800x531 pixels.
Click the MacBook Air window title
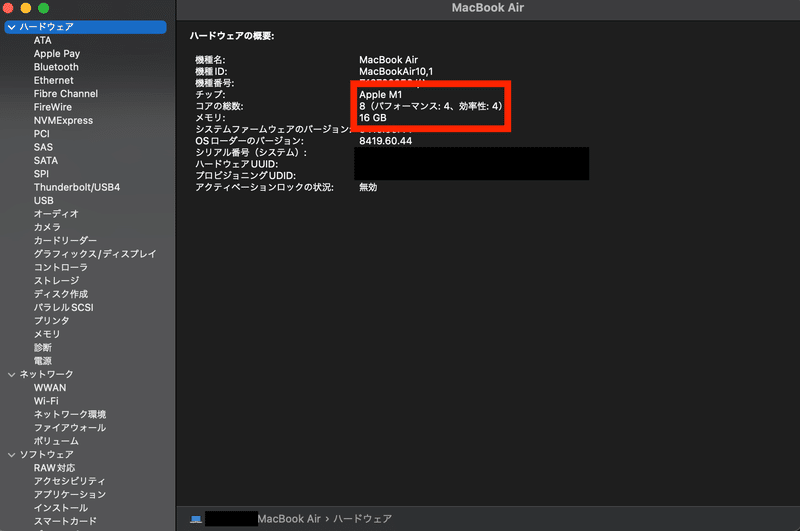[488, 8]
